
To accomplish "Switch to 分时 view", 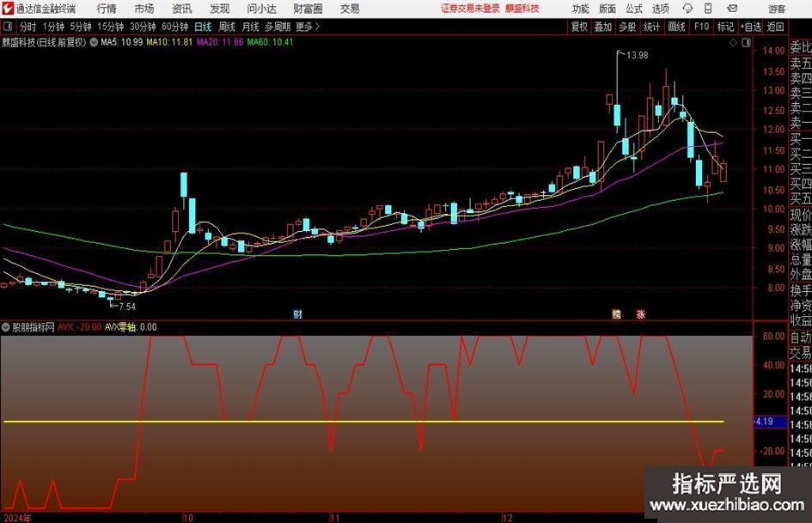I will (27, 27).
